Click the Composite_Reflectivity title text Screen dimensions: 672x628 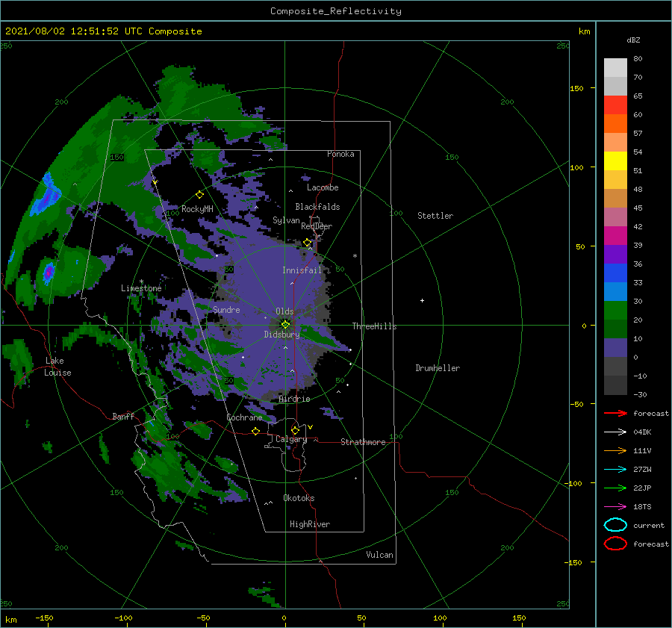click(335, 11)
